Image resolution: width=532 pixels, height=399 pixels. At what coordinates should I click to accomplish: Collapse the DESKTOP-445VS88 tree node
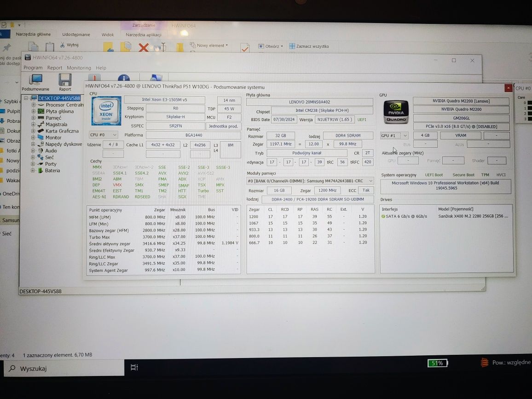coord(26,98)
